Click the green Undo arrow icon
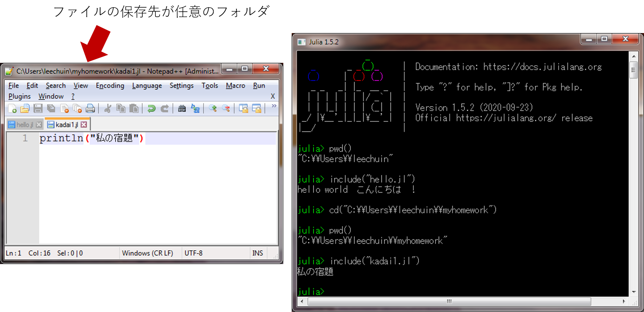The image size is (644, 312). click(151, 108)
